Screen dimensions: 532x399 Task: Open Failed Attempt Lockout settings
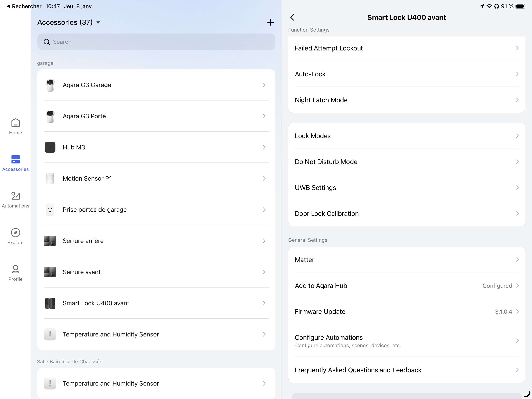pos(406,48)
